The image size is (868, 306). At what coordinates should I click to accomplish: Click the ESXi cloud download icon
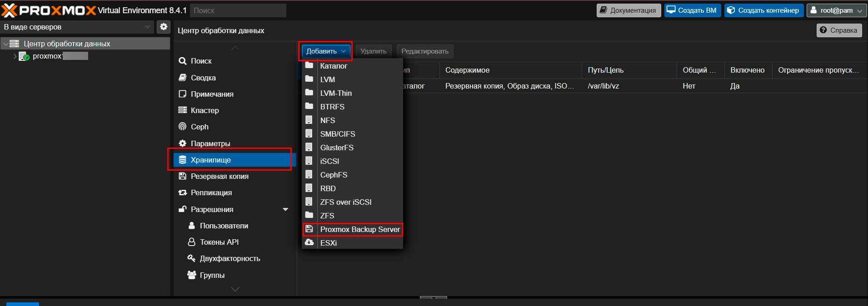[309, 242]
